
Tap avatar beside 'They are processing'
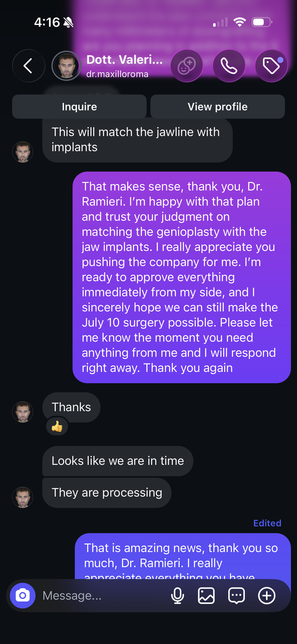click(x=23, y=497)
